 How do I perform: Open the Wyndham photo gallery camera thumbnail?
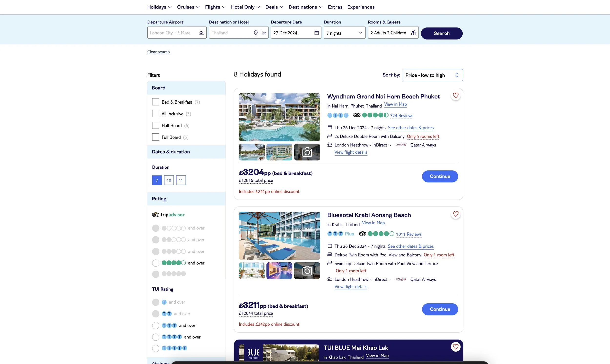307,152
